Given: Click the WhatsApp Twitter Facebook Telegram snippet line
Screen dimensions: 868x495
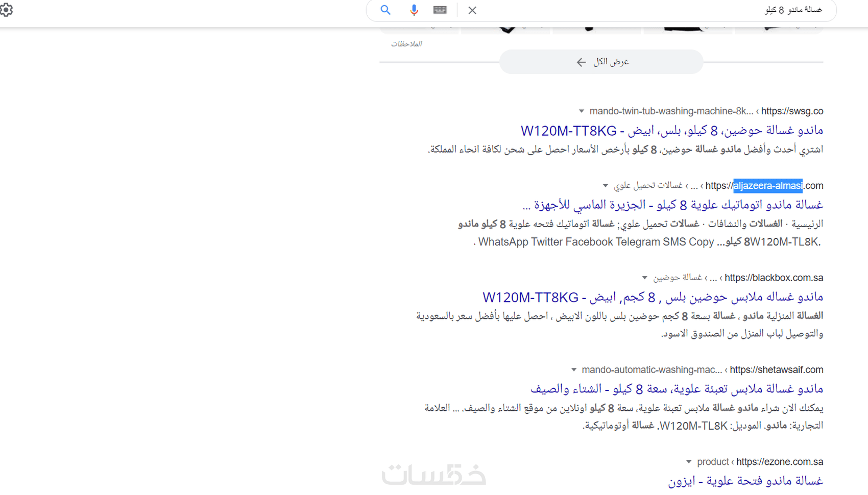Looking at the screenshot, I should (648, 242).
